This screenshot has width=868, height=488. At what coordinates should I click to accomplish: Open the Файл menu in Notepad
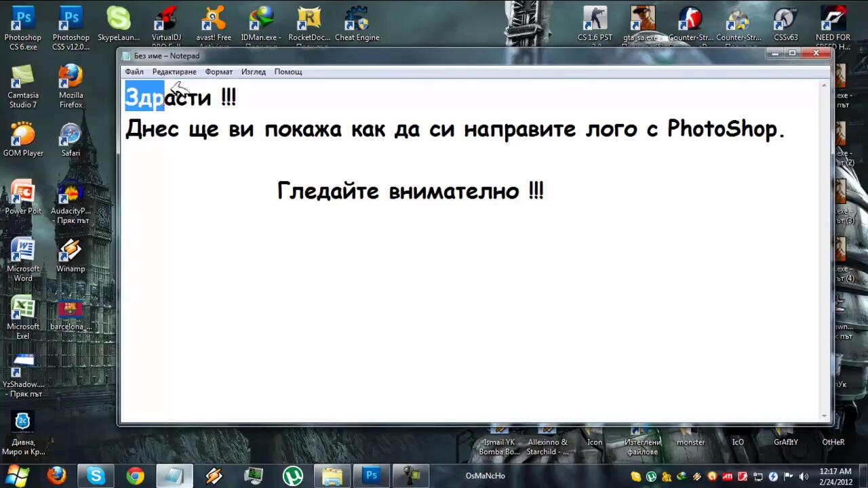pos(134,72)
